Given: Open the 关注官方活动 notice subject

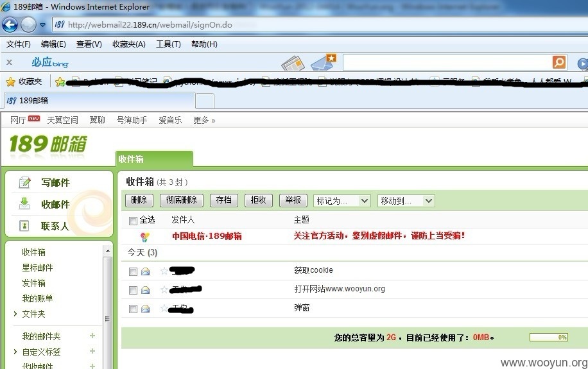Looking at the screenshot, I should click(x=379, y=236).
